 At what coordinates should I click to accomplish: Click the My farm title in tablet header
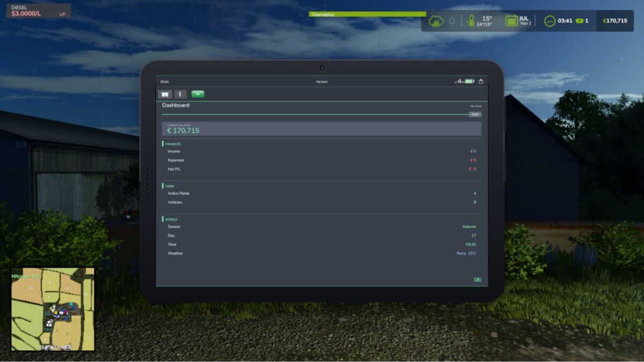[322, 82]
